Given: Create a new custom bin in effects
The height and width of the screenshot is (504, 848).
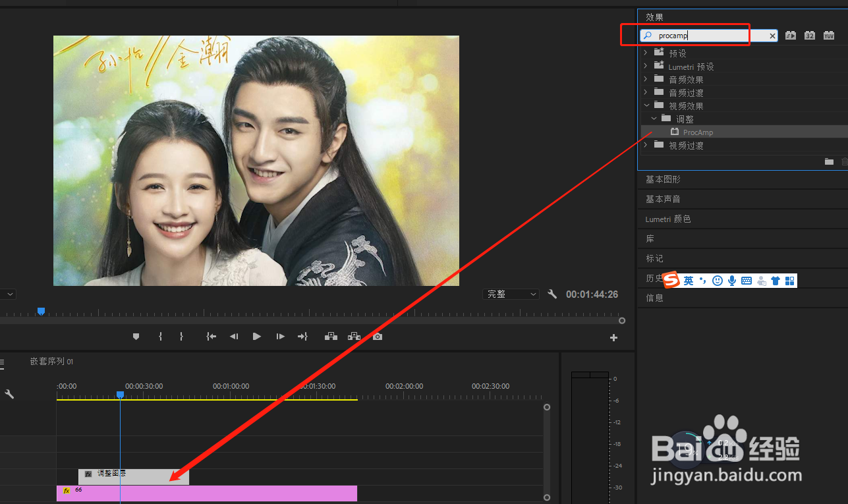Looking at the screenshot, I should [830, 161].
